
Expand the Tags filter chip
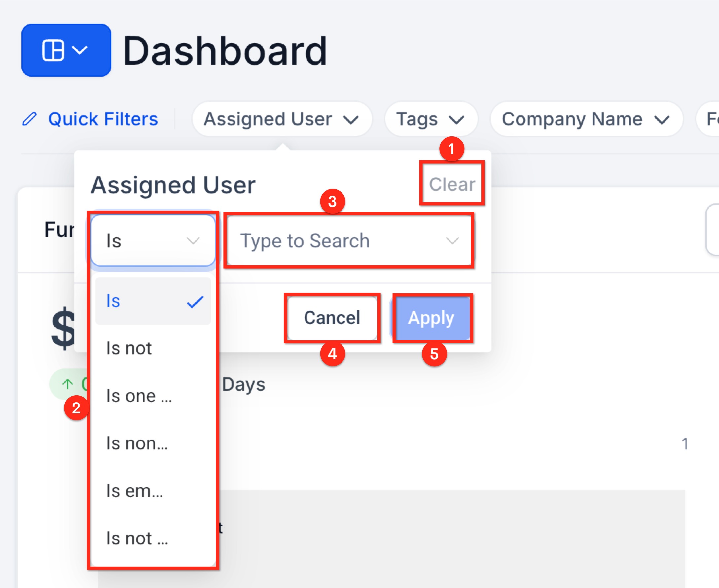coord(431,119)
